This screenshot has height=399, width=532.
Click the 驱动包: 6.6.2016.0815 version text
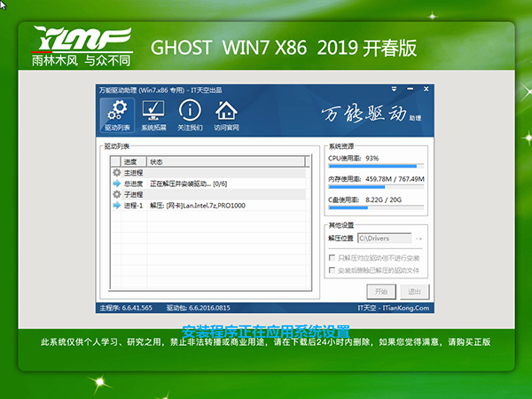pos(198,308)
